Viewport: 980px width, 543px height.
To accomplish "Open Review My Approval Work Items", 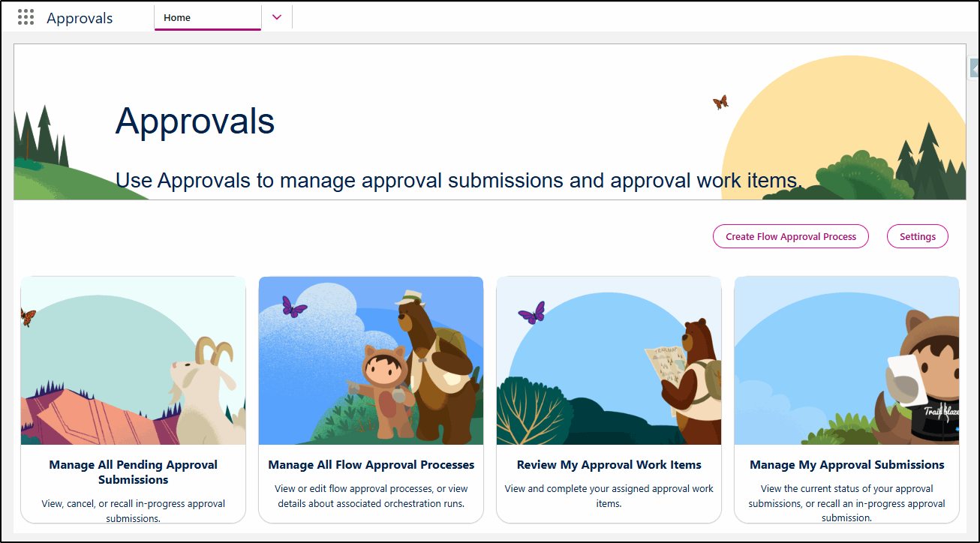I will [x=609, y=465].
